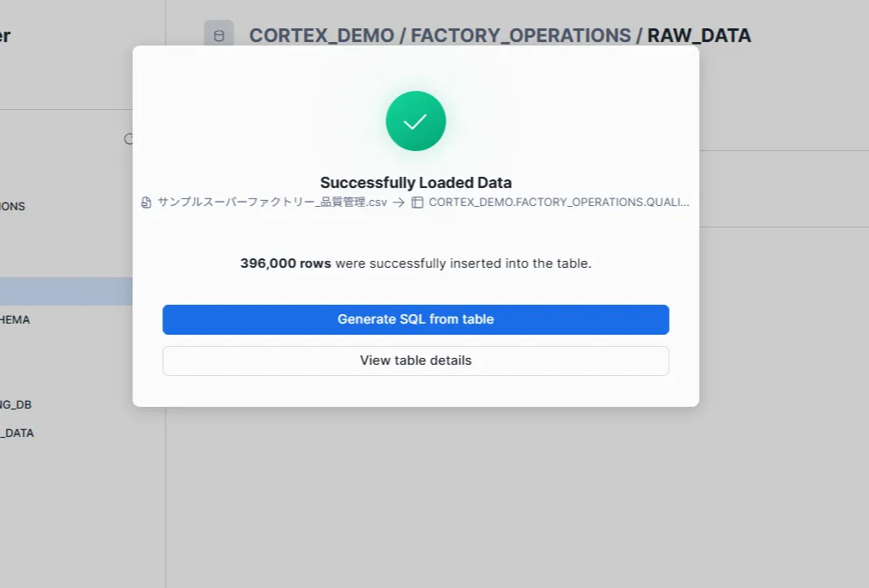Image resolution: width=869 pixels, height=588 pixels.
Task: Click the 396,000 rows inserted message
Action: pos(416,264)
